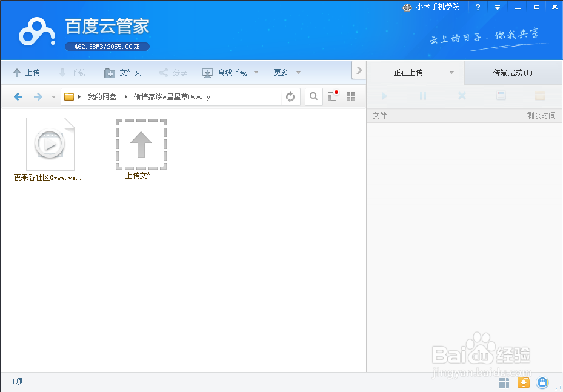The height and width of the screenshot is (392, 563).
Task: Open the navigation history dropdown arrow
Action: point(53,96)
